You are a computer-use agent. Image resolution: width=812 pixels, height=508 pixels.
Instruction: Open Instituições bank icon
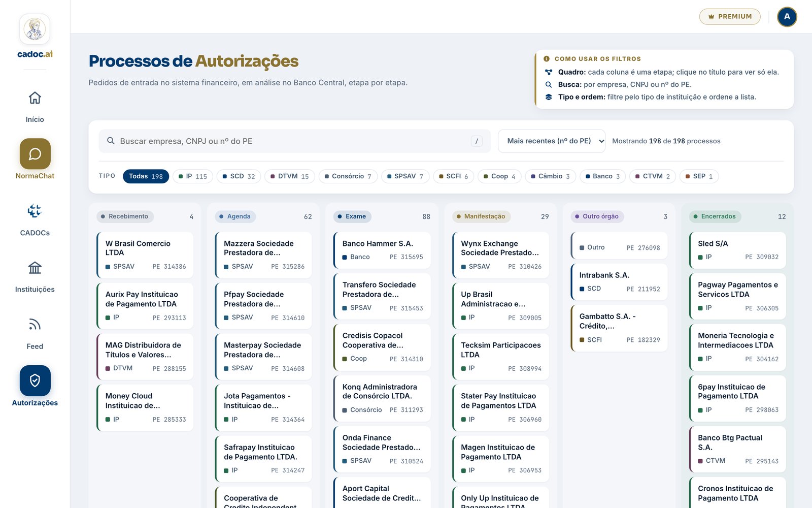35,267
